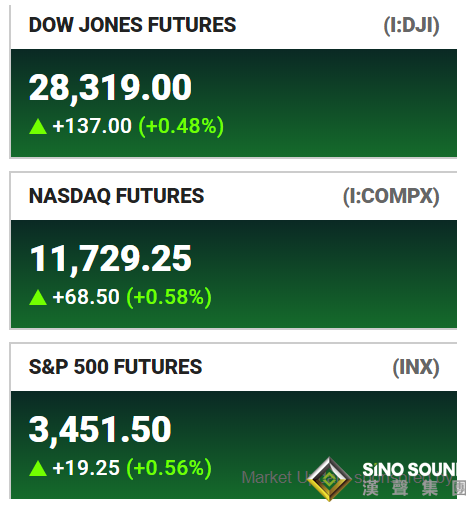
Task: Select the 3,451.50 S&P price
Action: click(100, 429)
